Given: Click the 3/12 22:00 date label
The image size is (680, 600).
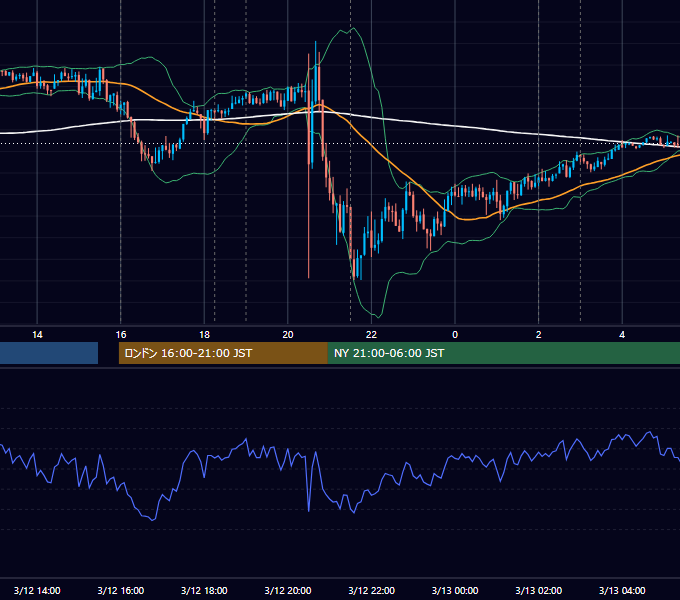Looking at the screenshot, I should (x=372, y=590).
